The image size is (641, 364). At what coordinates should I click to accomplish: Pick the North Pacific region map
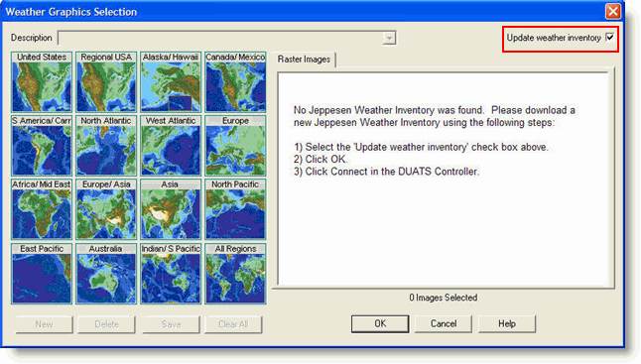(x=235, y=209)
